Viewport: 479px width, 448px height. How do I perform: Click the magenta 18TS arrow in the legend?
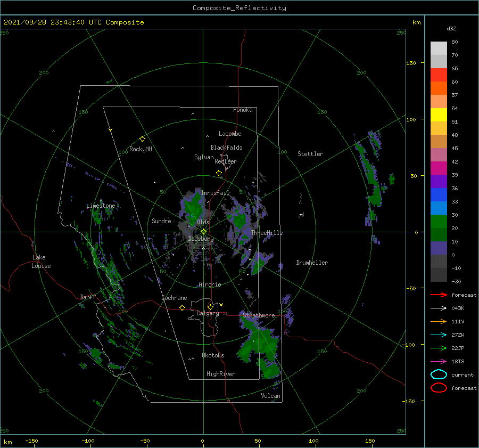click(439, 362)
